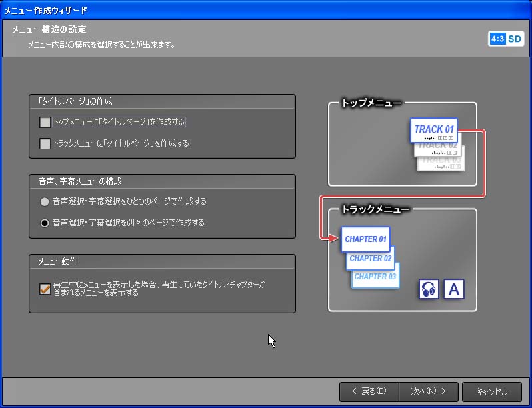Uncheck the 再生中にメニューを表示 option

click(45, 289)
